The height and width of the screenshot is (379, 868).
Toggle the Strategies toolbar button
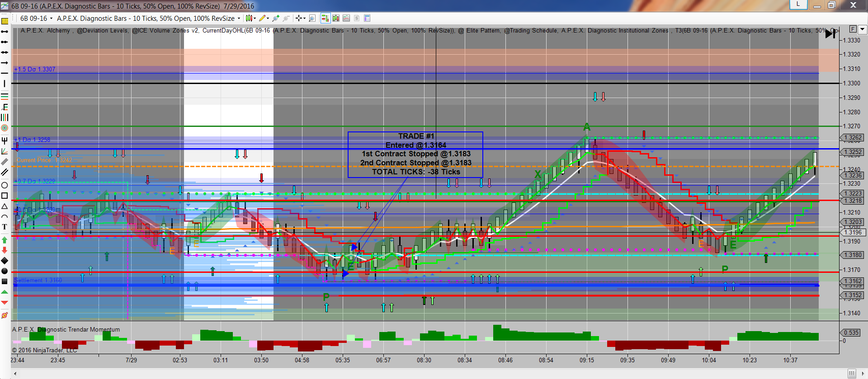[357, 19]
